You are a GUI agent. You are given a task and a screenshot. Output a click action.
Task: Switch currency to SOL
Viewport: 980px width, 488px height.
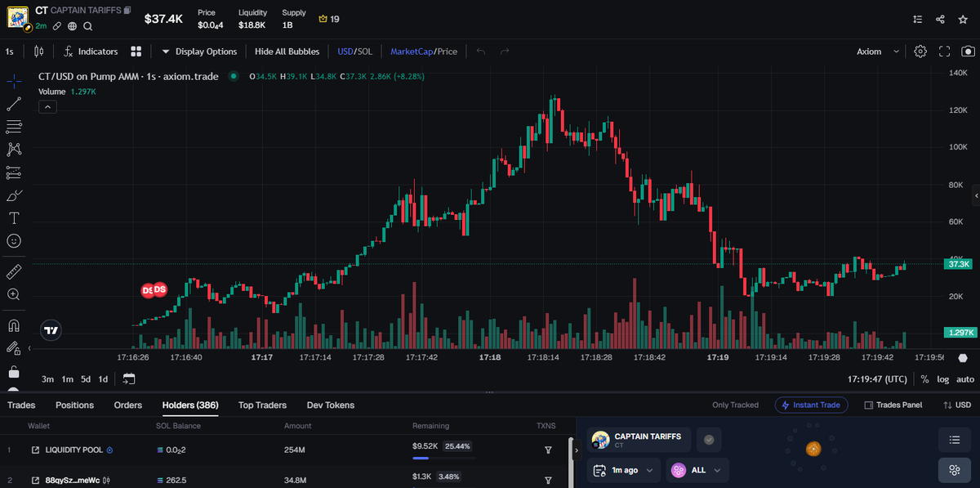(364, 51)
